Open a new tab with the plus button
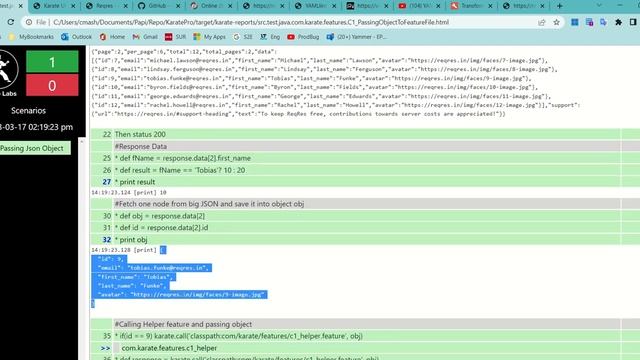This screenshot has width=640, height=360. [560, 6]
